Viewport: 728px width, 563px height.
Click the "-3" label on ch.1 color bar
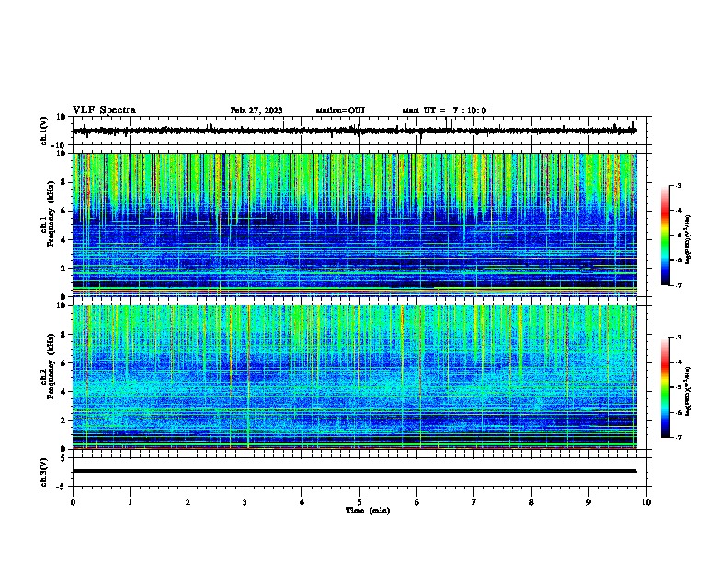click(x=678, y=185)
